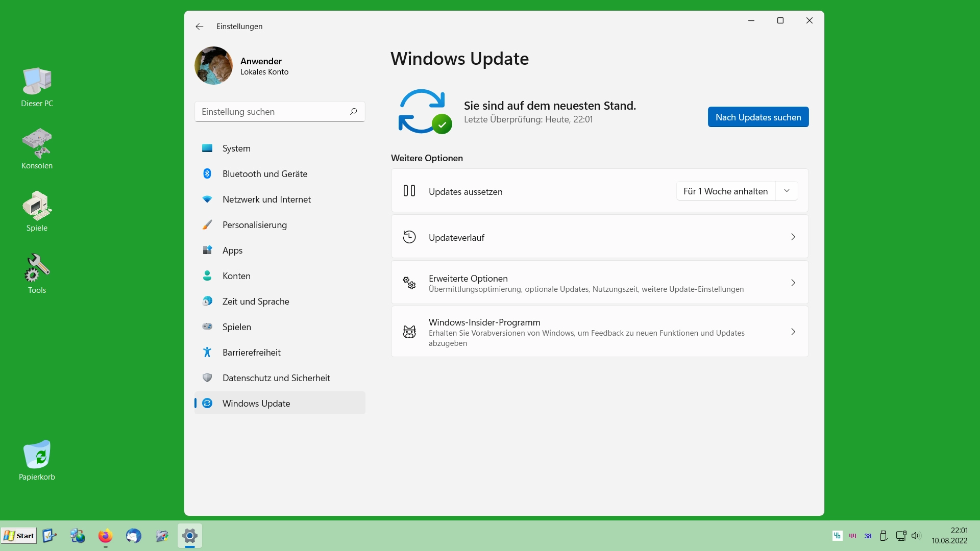Click the magnifier icon in search box
Viewport: 980px width, 551px height.
click(353, 112)
